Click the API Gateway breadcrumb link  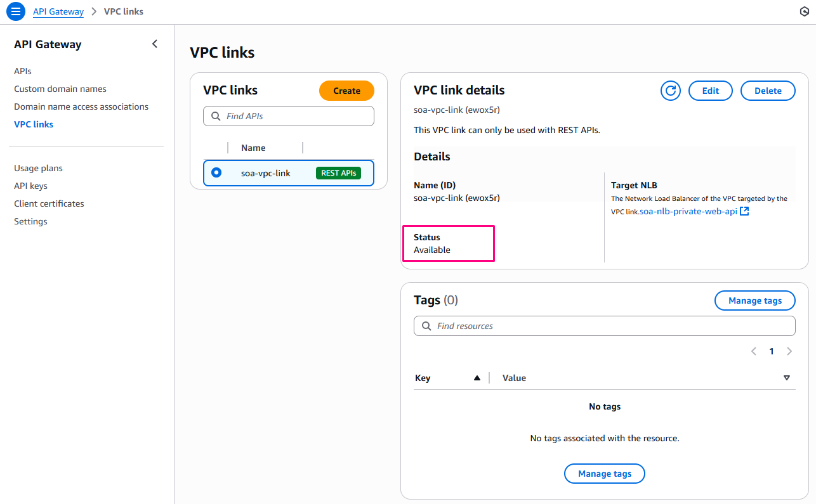(x=58, y=11)
